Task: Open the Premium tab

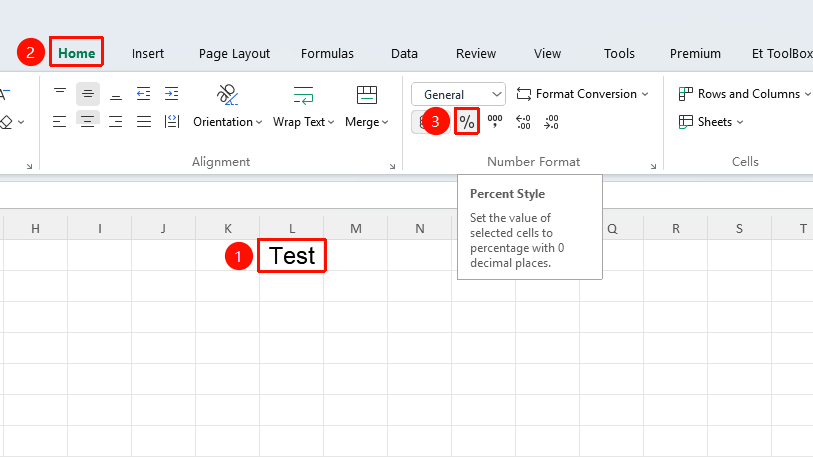Action: pyautogui.click(x=695, y=53)
